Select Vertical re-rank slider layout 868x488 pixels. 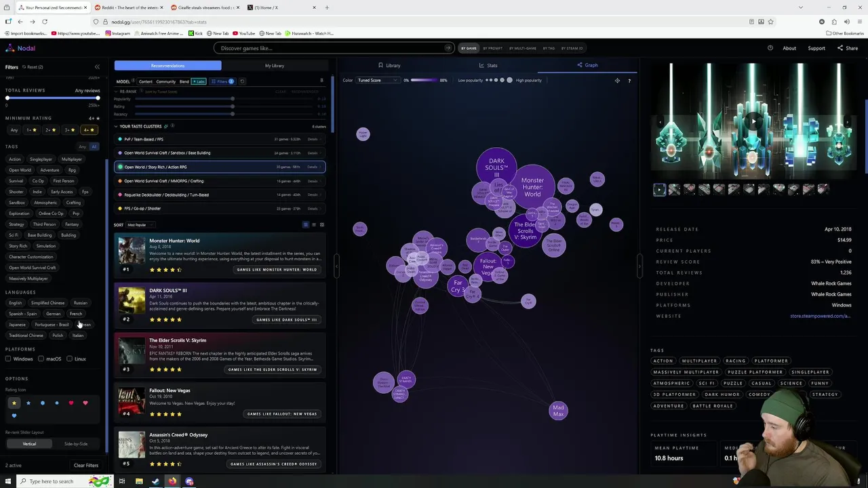(29, 444)
